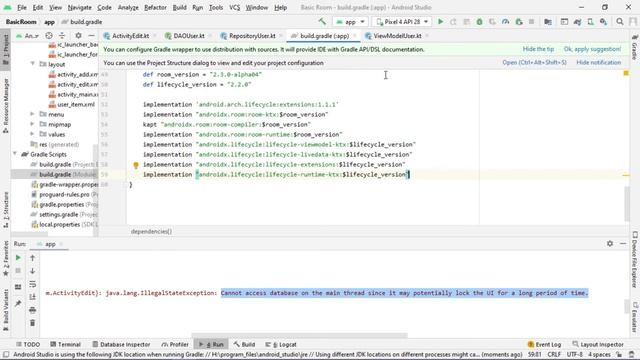640x360 pixels.
Task: Open Database Inspector tool window
Action: point(121,344)
